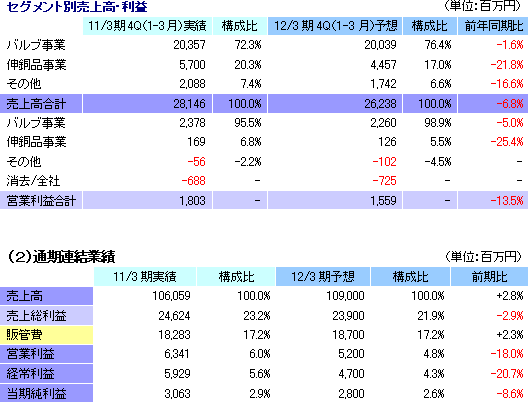Select the 12/3期4Q(1-3月)予想 column header
The image size is (528, 402).
(335, 26)
